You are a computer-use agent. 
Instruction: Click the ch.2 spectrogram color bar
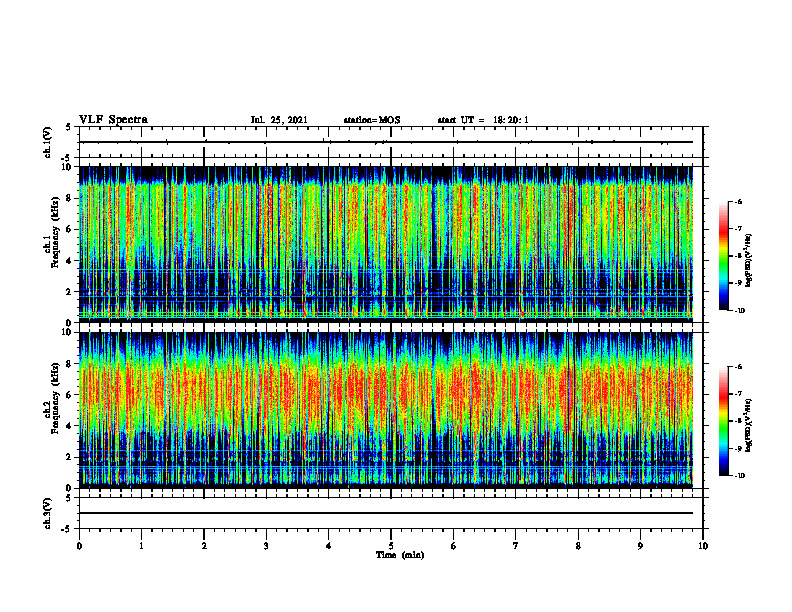click(723, 421)
